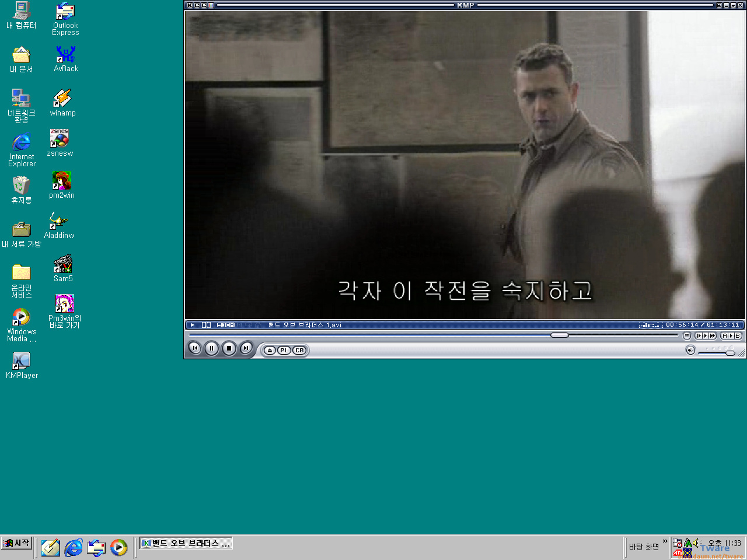Launch the Sam5 shortcut
Image resolution: width=747 pixels, height=560 pixels.
click(x=63, y=268)
